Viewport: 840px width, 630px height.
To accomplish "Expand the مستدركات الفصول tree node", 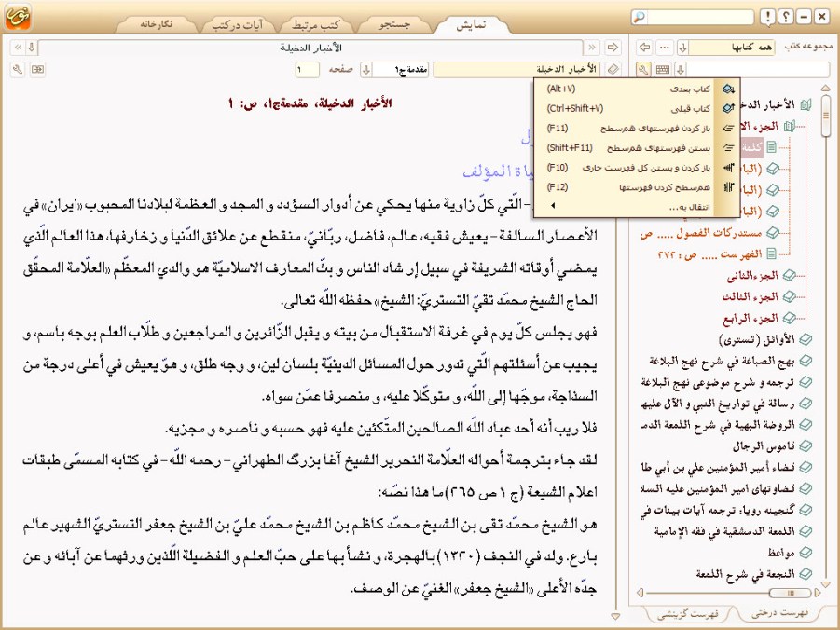I will pos(773,232).
